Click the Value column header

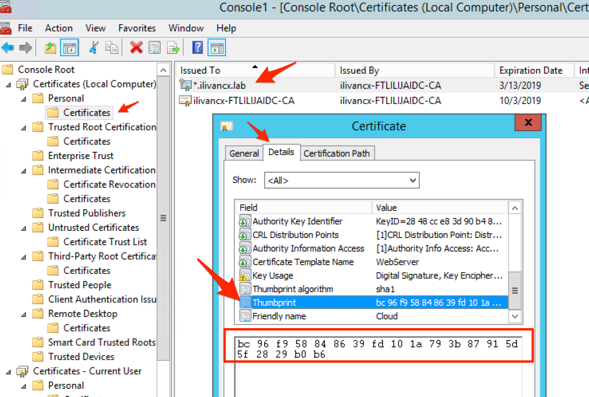440,207
